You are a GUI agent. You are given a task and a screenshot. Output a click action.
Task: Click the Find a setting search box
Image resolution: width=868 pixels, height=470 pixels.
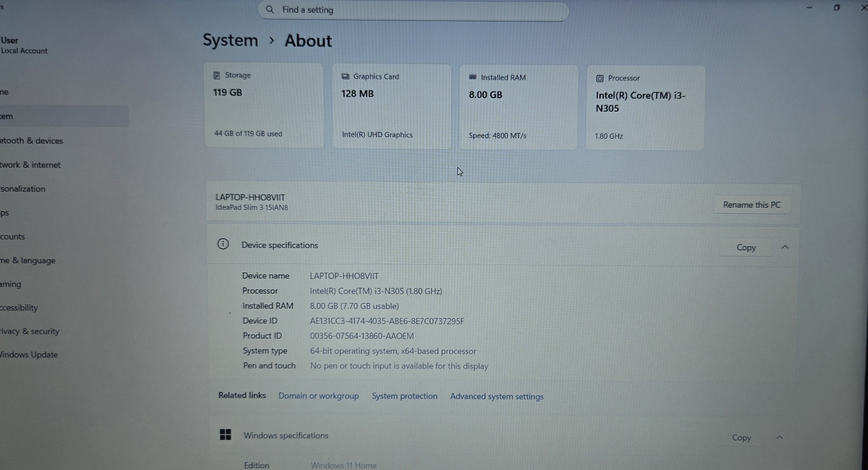click(x=413, y=10)
